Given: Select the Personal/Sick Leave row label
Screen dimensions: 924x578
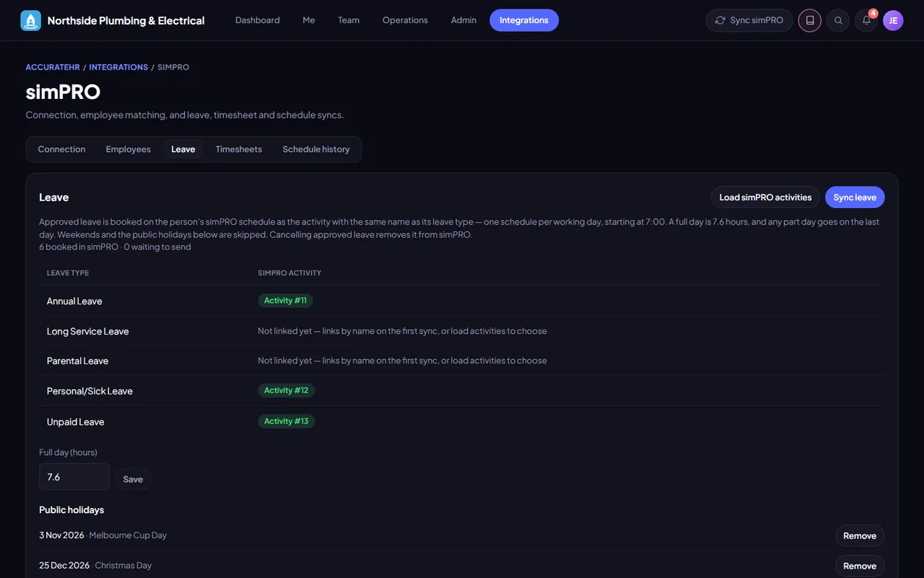Looking at the screenshot, I should click(x=90, y=391).
